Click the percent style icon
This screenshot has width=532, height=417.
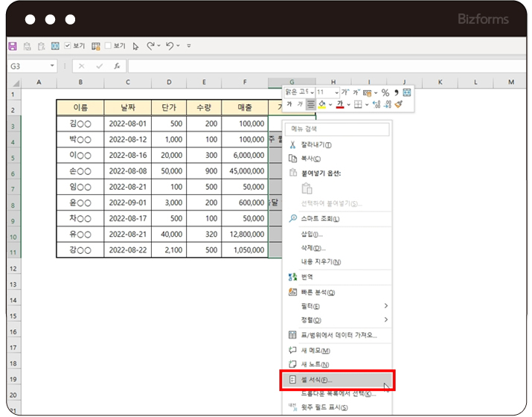pos(385,92)
